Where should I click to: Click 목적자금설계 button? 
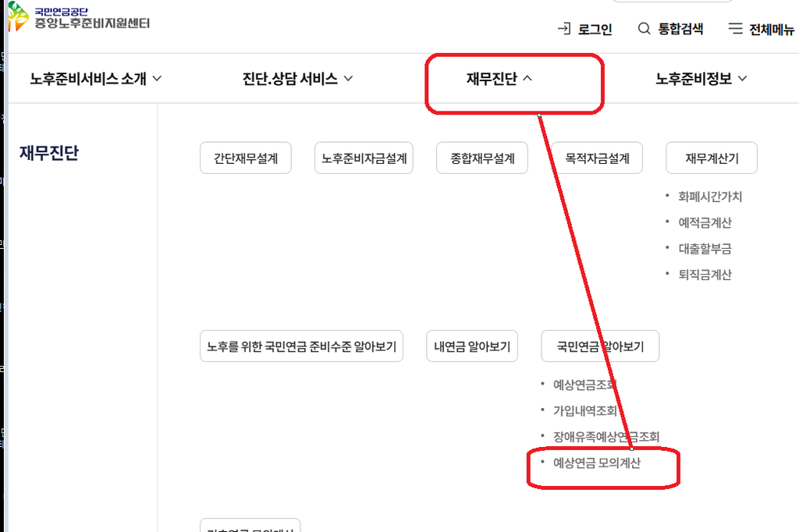tap(597, 158)
